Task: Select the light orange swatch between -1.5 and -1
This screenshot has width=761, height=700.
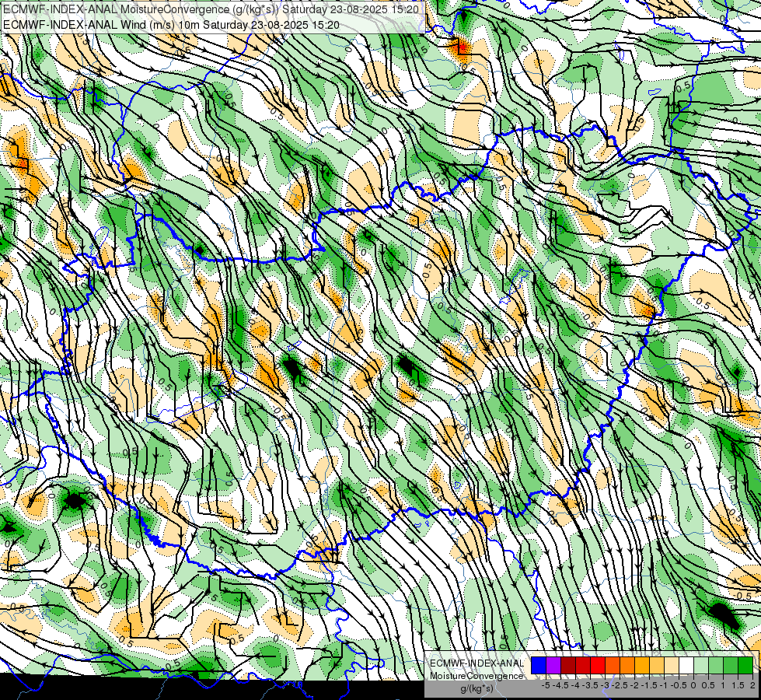Action: (657, 665)
